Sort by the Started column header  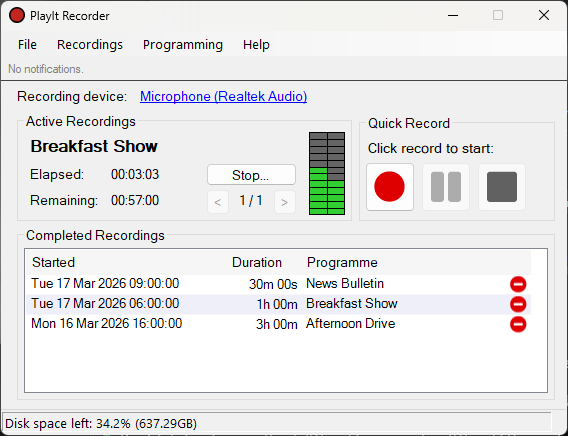[53, 262]
